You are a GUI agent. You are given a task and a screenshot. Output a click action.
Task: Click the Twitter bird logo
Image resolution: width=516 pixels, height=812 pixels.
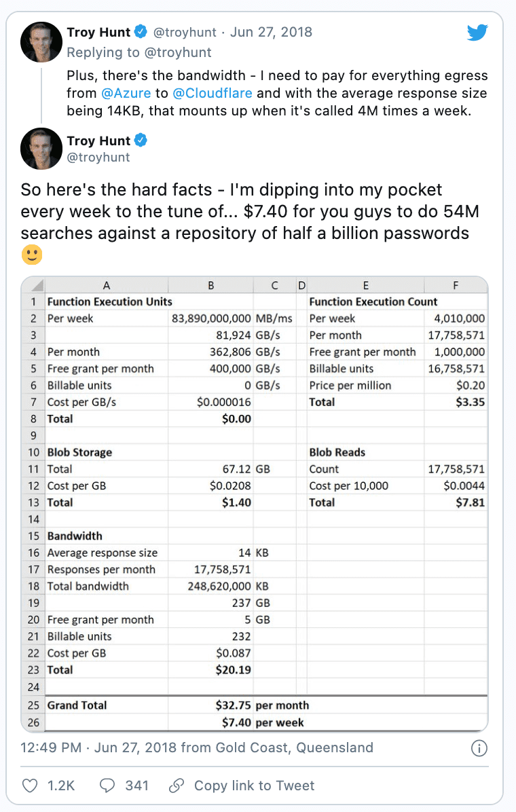(x=477, y=32)
